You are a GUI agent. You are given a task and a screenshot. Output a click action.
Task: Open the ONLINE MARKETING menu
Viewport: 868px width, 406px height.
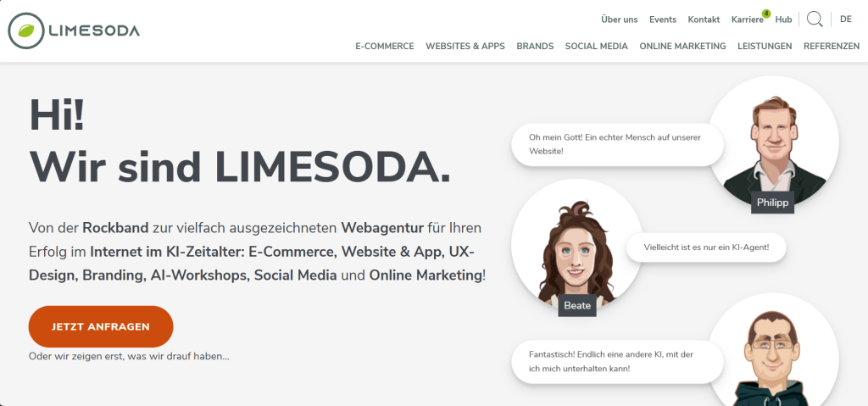click(x=682, y=47)
